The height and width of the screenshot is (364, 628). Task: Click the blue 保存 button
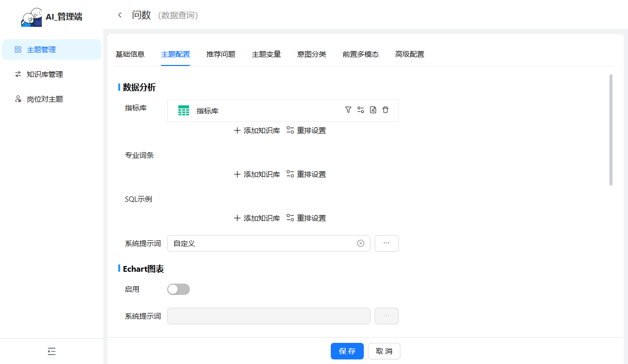point(347,351)
